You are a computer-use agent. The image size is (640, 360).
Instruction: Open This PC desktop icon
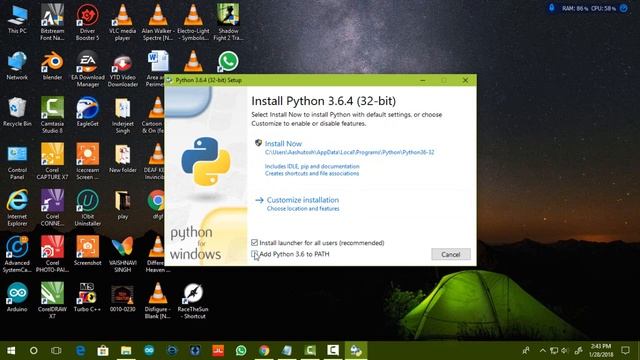pyautogui.click(x=17, y=19)
